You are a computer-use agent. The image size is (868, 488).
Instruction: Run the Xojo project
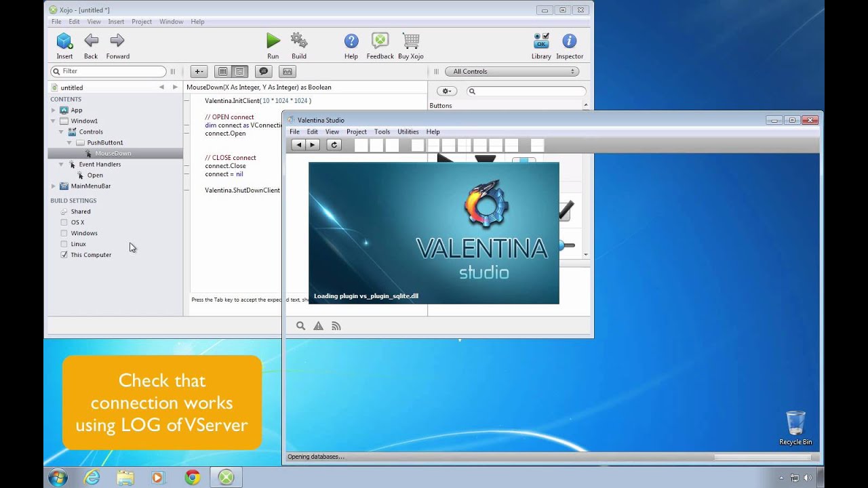coord(273,41)
